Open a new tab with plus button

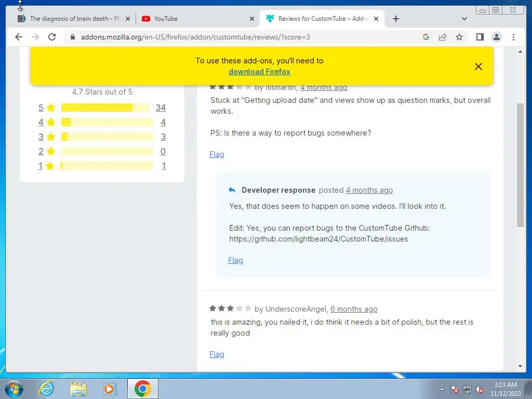tap(395, 19)
